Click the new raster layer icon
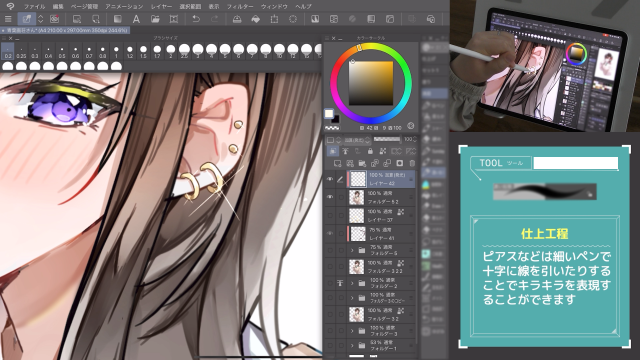The height and width of the screenshot is (360, 640). point(338,163)
